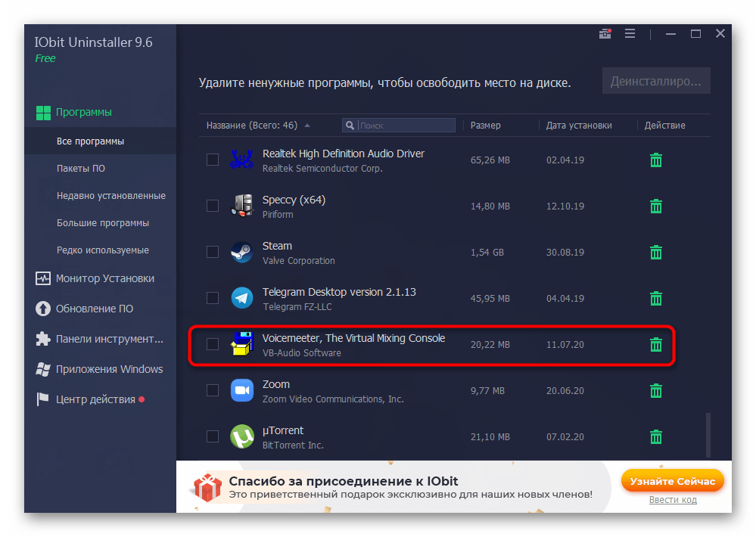The height and width of the screenshot is (537, 756).
Task: Follow the Ввести код link
Action: click(x=672, y=500)
